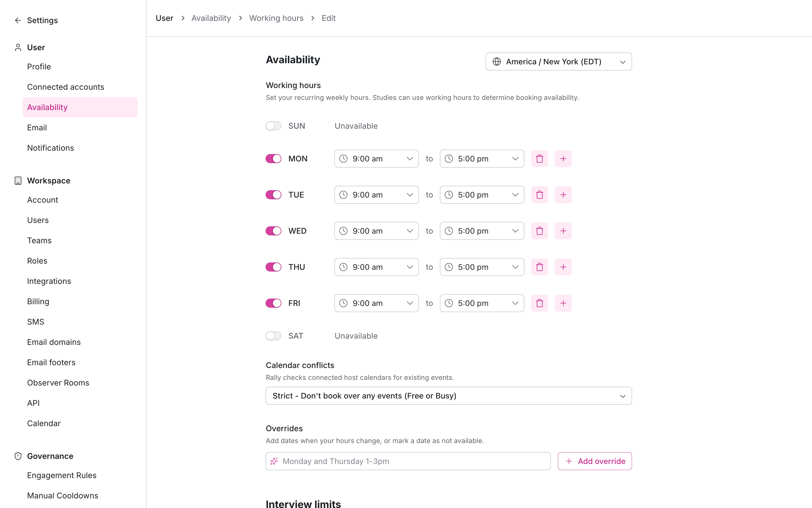The image size is (812, 508).
Task: Open Teams in the Workspace section
Action: pos(39,240)
